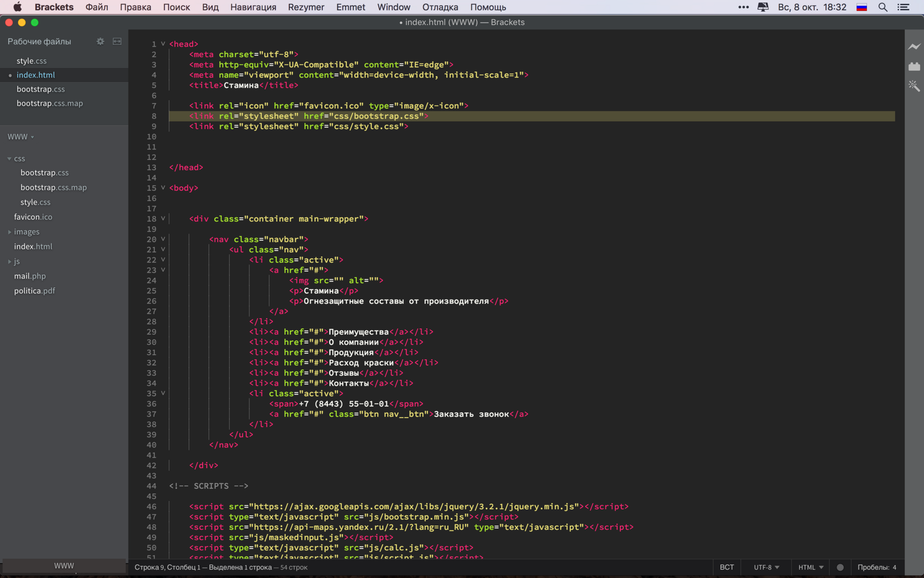Open Spotlight search magnifier in menu bar
This screenshot has height=578, width=924.
(883, 7)
